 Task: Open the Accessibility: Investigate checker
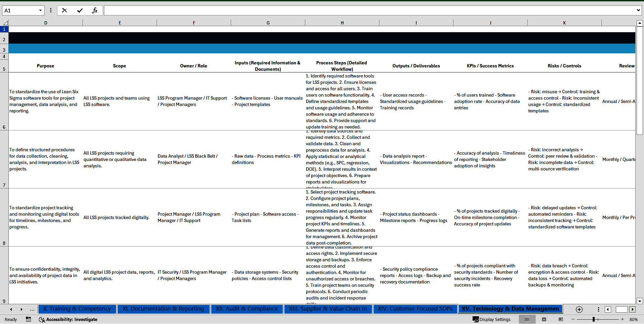tap(68, 319)
